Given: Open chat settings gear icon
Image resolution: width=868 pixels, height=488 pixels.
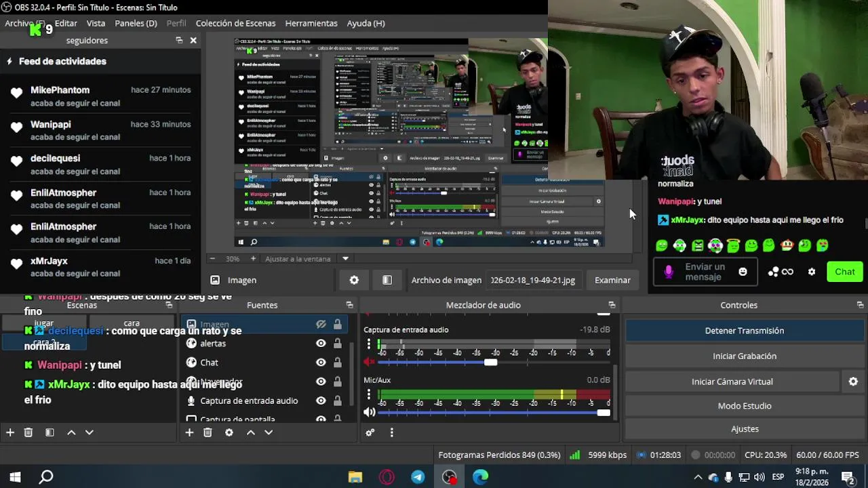Looking at the screenshot, I should click(812, 272).
